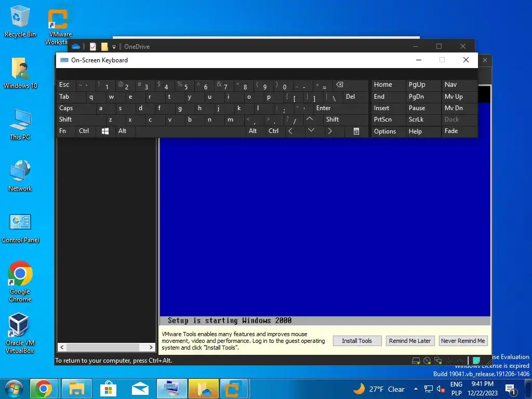This screenshot has height=399, width=532.
Task: Toggle the right Shift key
Action: point(345,119)
